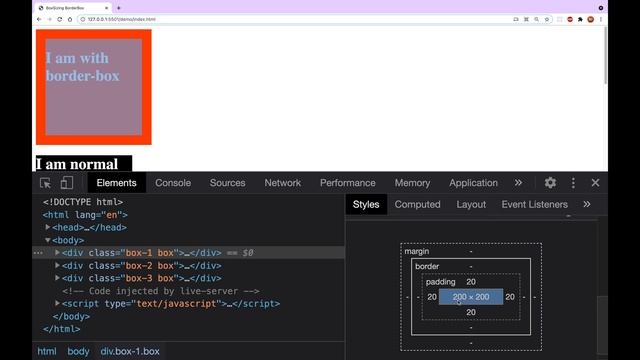Viewport: 640px width, 360px height.
Task: Go forward in the browser
Action: tap(49, 19)
